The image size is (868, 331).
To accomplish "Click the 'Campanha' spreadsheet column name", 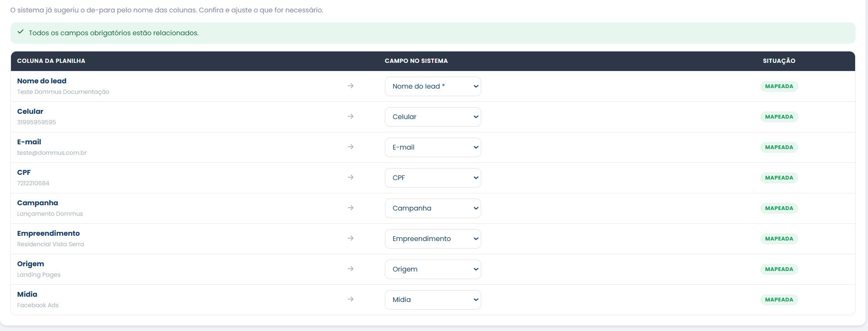I will coord(38,203).
